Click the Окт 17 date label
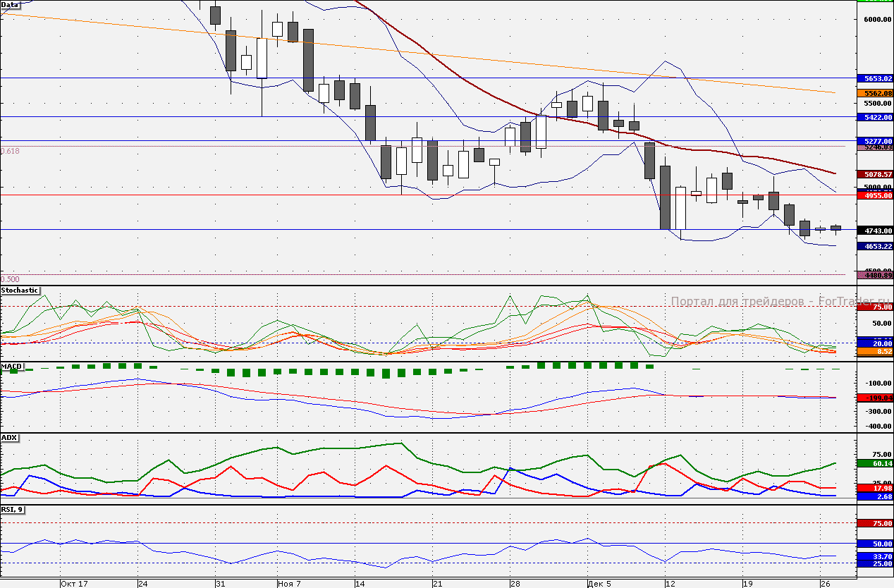 [74, 584]
